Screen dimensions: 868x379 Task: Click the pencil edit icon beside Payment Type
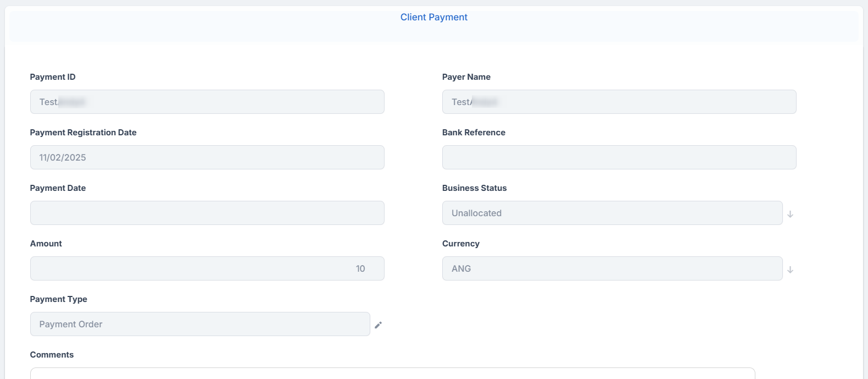[378, 325]
